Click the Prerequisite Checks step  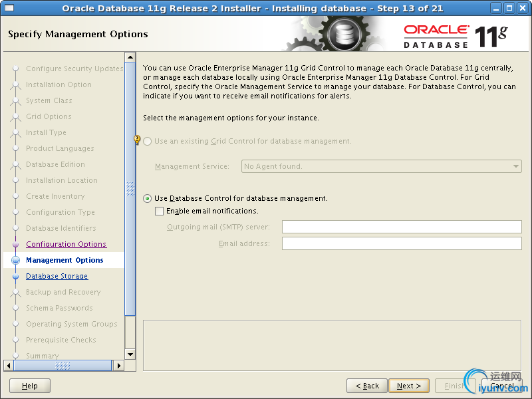[61, 340]
